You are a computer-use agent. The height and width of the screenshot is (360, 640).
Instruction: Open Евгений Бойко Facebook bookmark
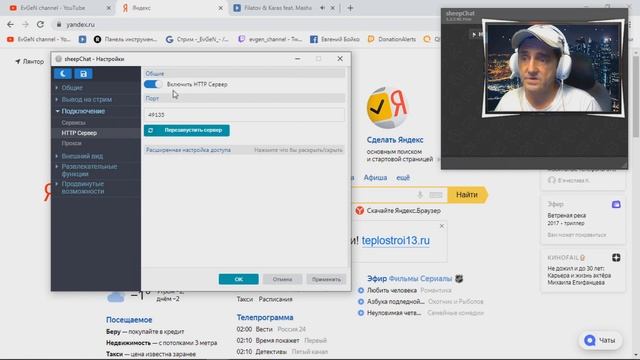pyautogui.click(x=335, y=39)
